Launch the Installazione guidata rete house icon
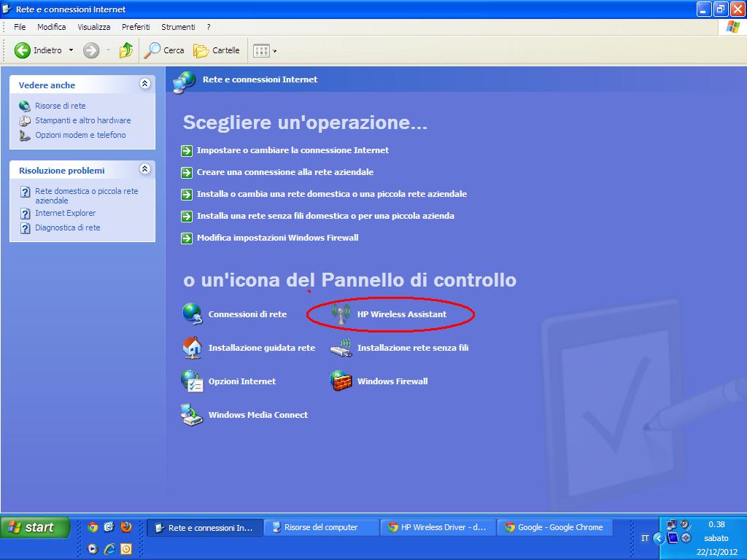Viewport: 747px width, 560px height. click(x=192, y=348)
